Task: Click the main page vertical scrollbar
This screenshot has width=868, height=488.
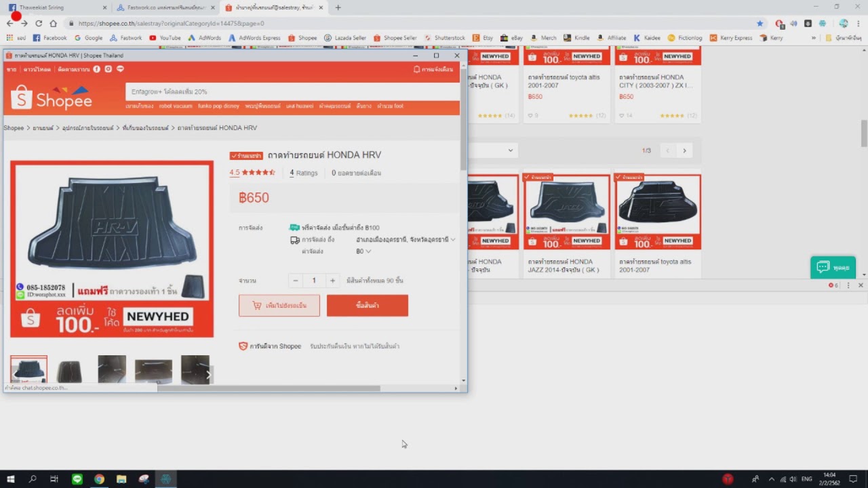Action: point(864,134)
